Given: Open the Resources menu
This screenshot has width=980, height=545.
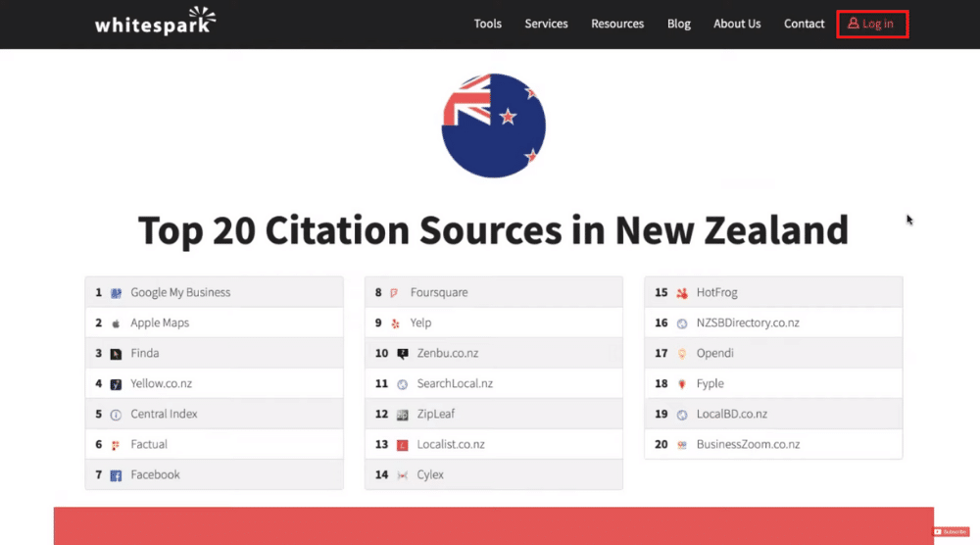Looking at the screenshot, I should point(617,24).
